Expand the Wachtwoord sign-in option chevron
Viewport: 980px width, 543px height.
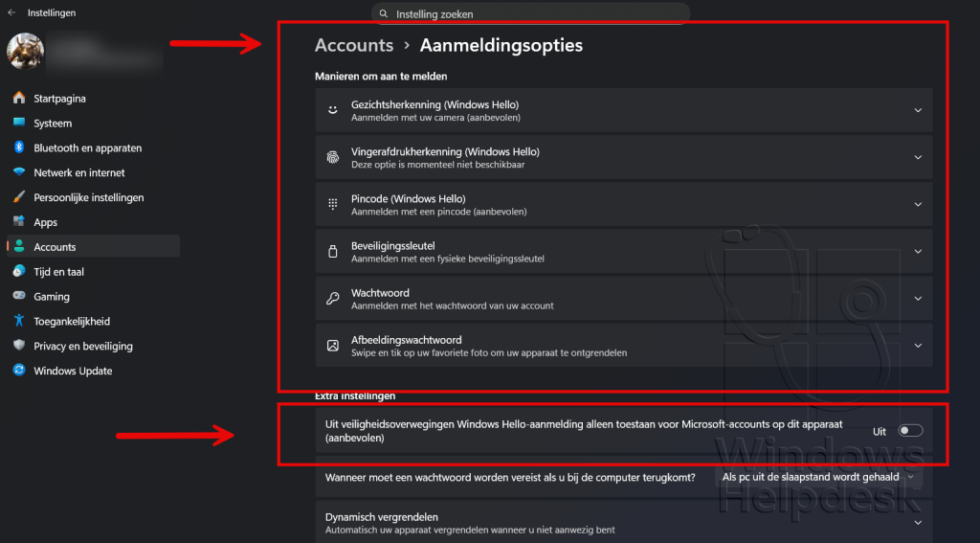pyautogui.click(x=917, y=299)
